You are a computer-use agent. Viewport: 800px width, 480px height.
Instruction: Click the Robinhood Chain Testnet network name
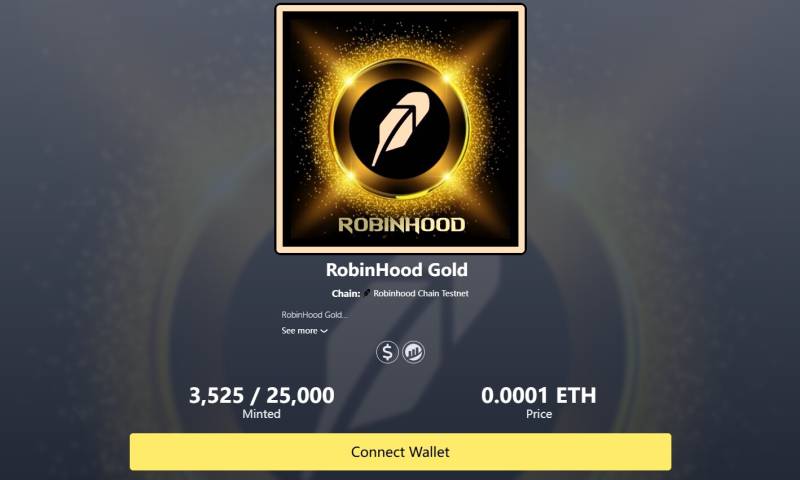(x=421, y=293)
